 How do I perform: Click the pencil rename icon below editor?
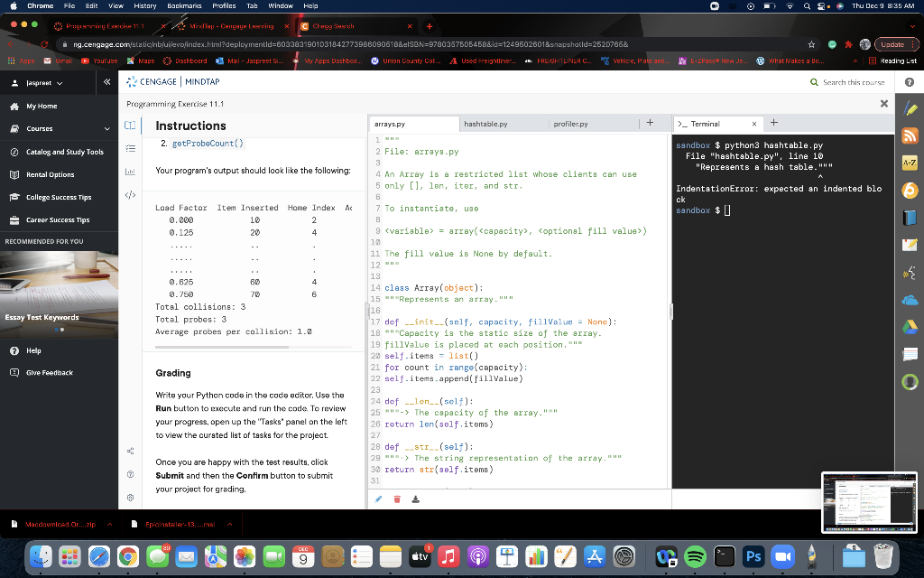point(378,498)
